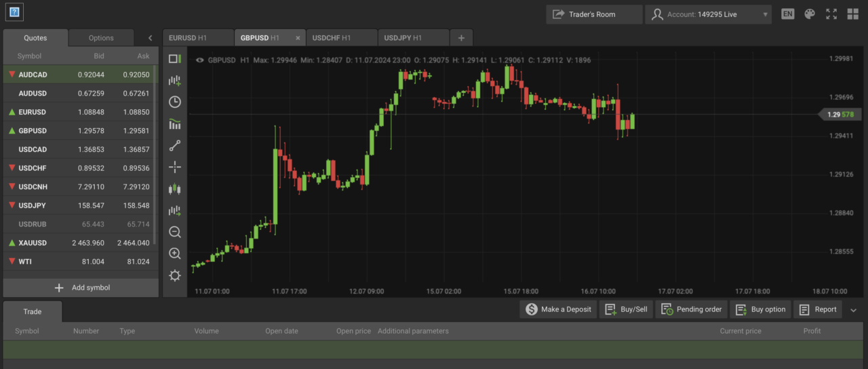The width and height of the screenshot is (868, 369).
Task: Choose the candlestick chart type icon
Action: click(175, 189)
